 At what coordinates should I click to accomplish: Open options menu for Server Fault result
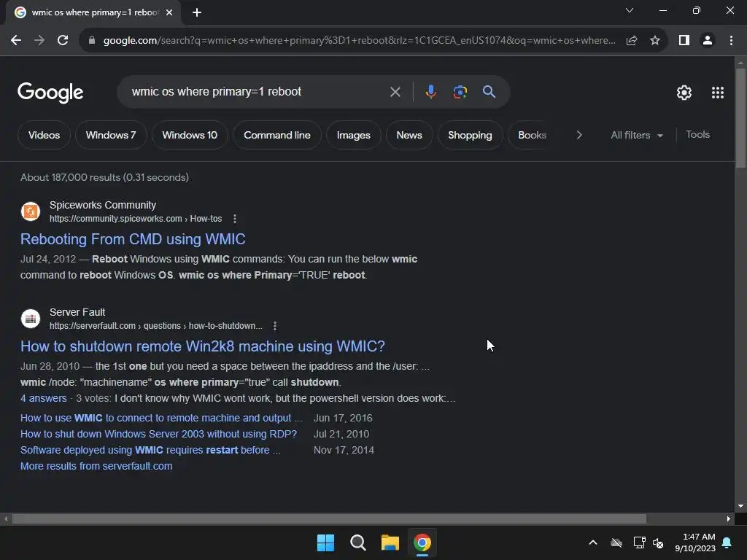(x=275, y=326)
